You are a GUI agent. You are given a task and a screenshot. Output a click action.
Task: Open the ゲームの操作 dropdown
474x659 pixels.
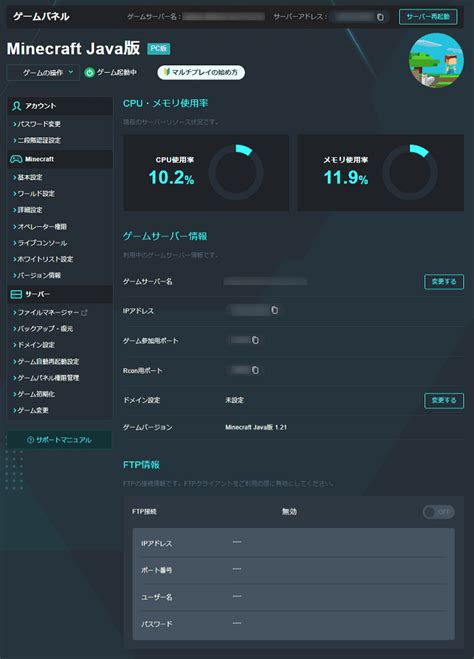pos(43,72)
